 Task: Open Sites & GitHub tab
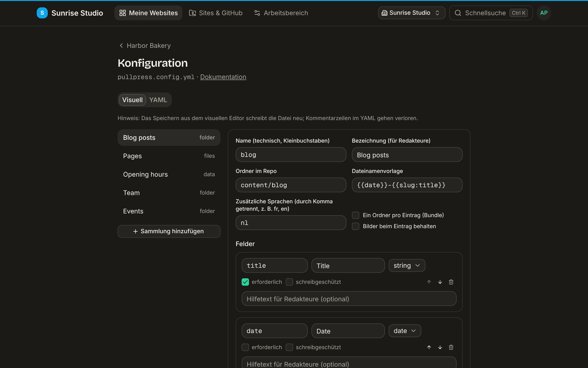pyautogui.click(x=215, y=13)
